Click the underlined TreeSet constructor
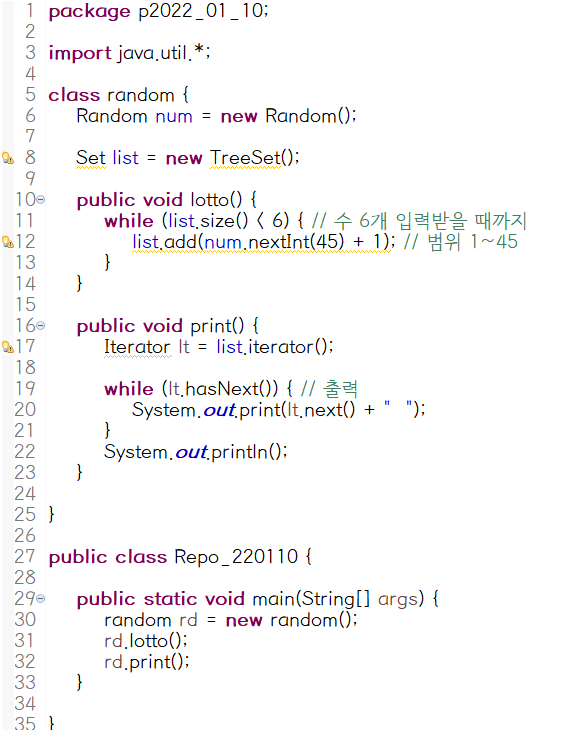Image resolution: width=563 pixels, height=730 pixels. click(x=245, y=158)
